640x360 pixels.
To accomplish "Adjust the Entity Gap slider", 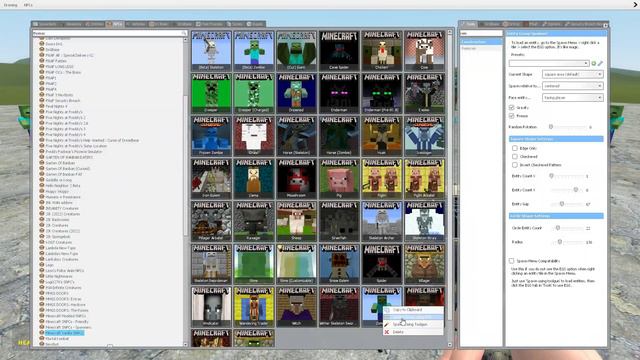I will pos(569,204).
